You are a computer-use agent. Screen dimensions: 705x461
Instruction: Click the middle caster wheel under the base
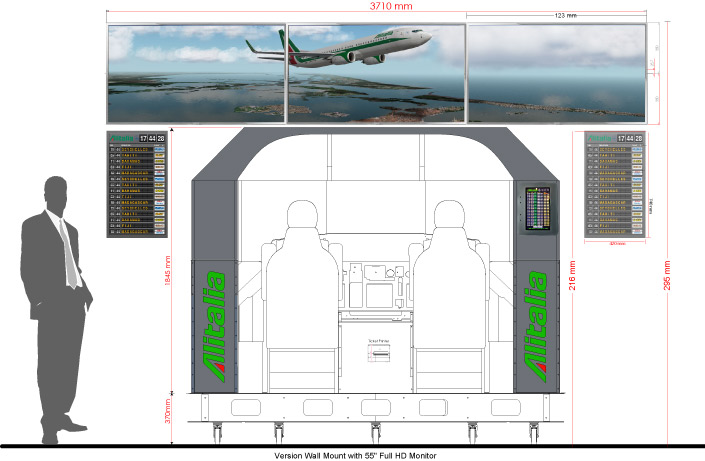pos(375,432)
